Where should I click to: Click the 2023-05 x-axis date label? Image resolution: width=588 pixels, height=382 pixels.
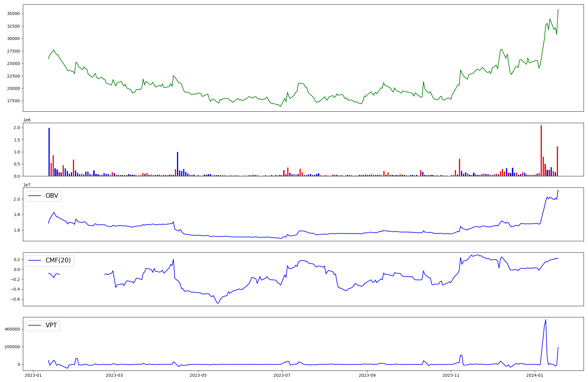(x=198, y=375)
